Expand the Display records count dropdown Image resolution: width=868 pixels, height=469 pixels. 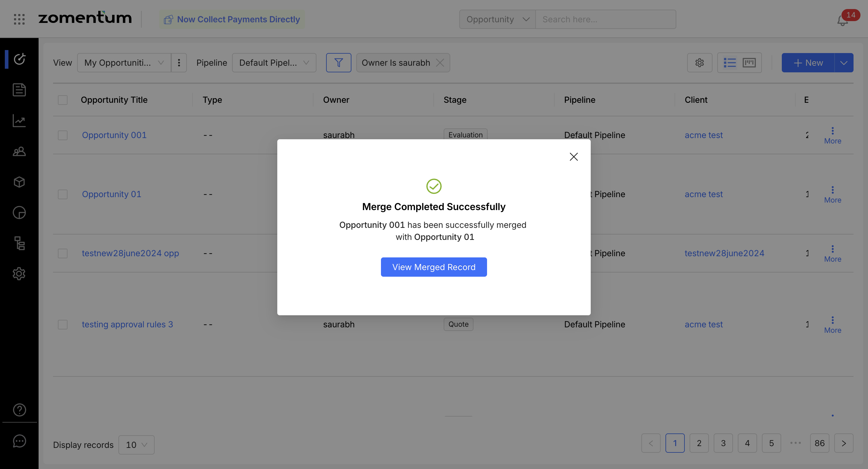point(137,445)
